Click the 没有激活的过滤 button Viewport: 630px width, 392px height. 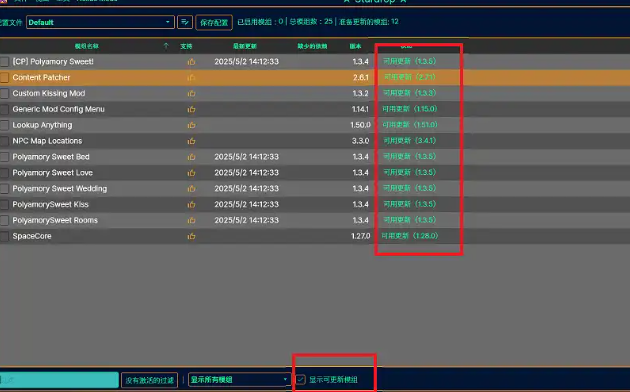click(149, 380)
